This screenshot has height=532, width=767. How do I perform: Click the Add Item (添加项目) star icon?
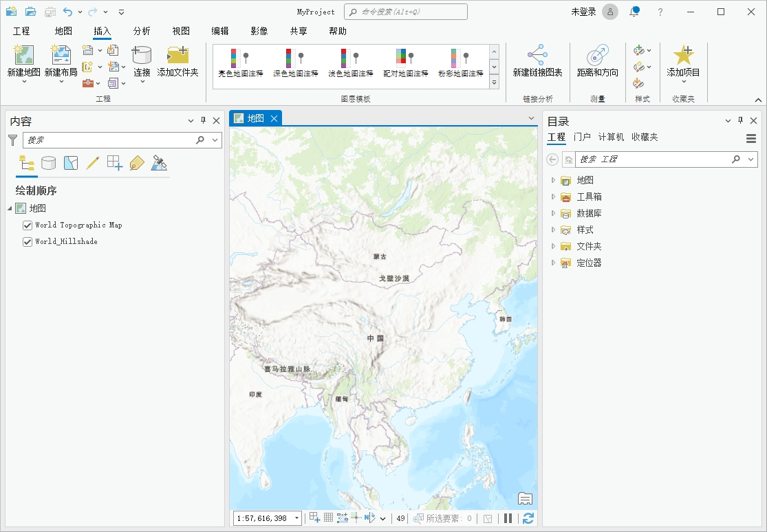[683, 55]
